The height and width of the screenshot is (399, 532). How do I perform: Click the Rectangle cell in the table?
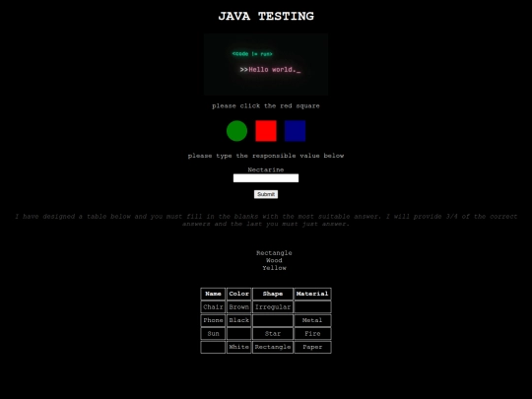click(273, 347)
